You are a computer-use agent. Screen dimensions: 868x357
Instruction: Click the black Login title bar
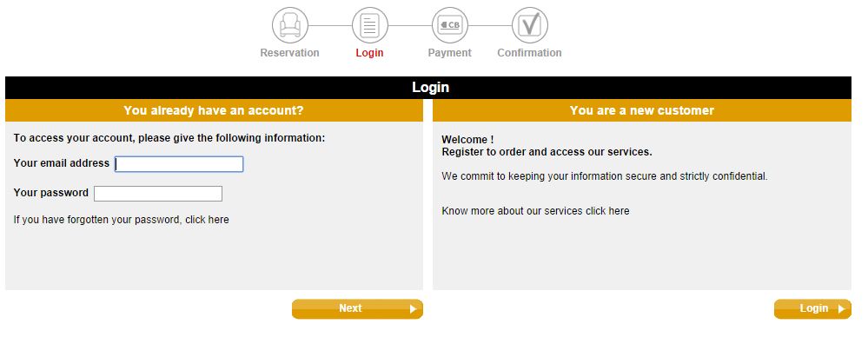[x=427, y=88]
